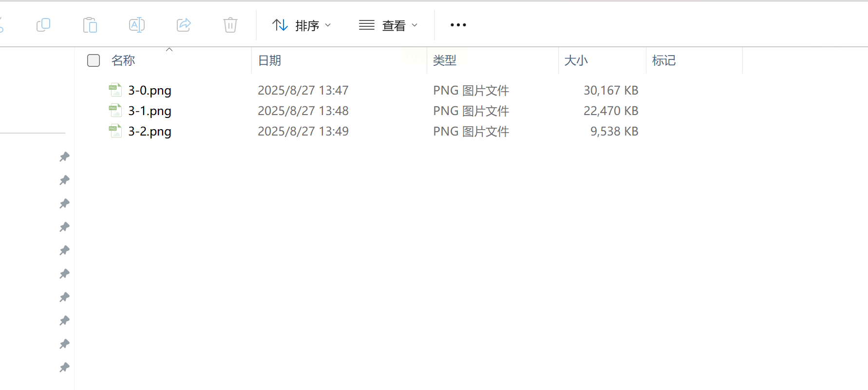Click the topmost pin icon in sidebar
868x390 pixels.
point(64,157)
